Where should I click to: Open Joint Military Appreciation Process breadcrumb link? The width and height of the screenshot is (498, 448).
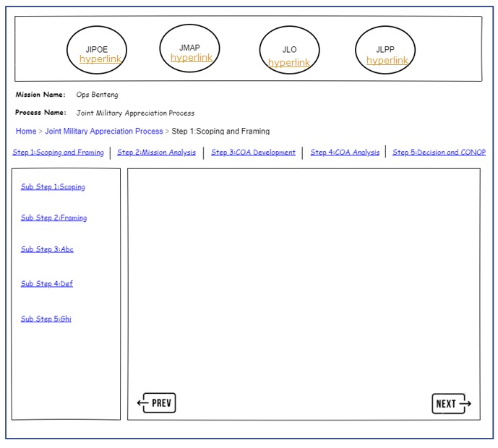(104, 132)
